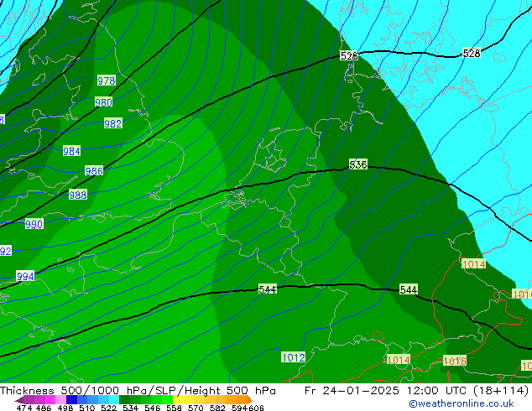The height and width of the screenshot is (411, 532).
Task: Click the legend value 474
Action: pyautogui.click(x=24, y=408)
